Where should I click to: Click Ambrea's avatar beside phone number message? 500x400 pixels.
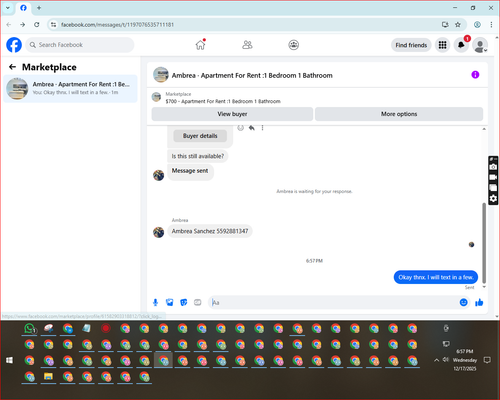tap(158, 232)
